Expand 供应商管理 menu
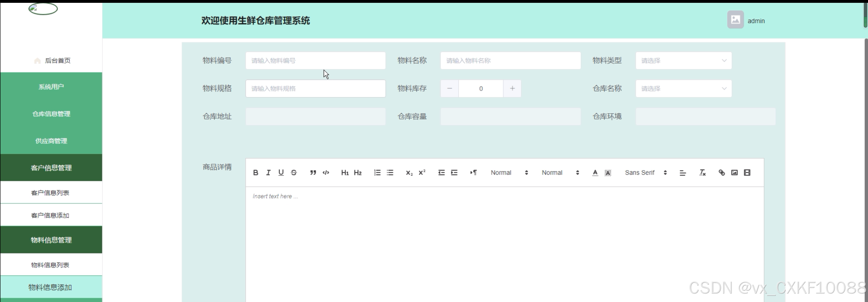 coord(51,141)
